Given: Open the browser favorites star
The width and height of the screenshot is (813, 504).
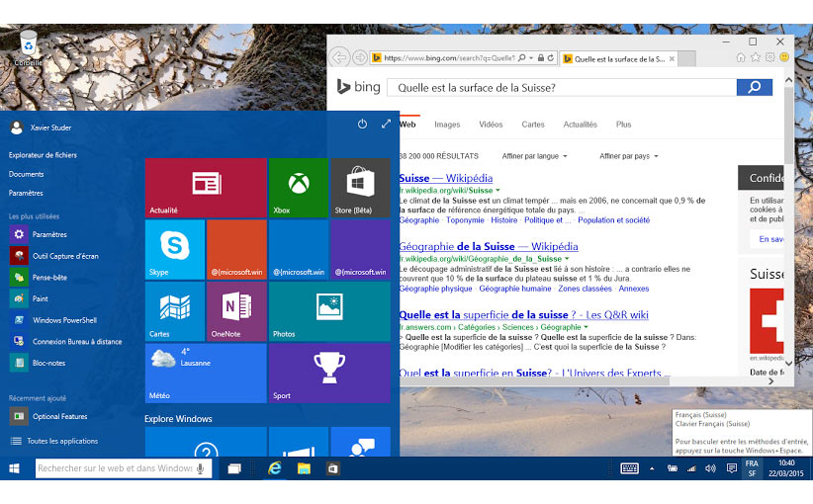Looking at the screenshot, I should tap(756, 57).
